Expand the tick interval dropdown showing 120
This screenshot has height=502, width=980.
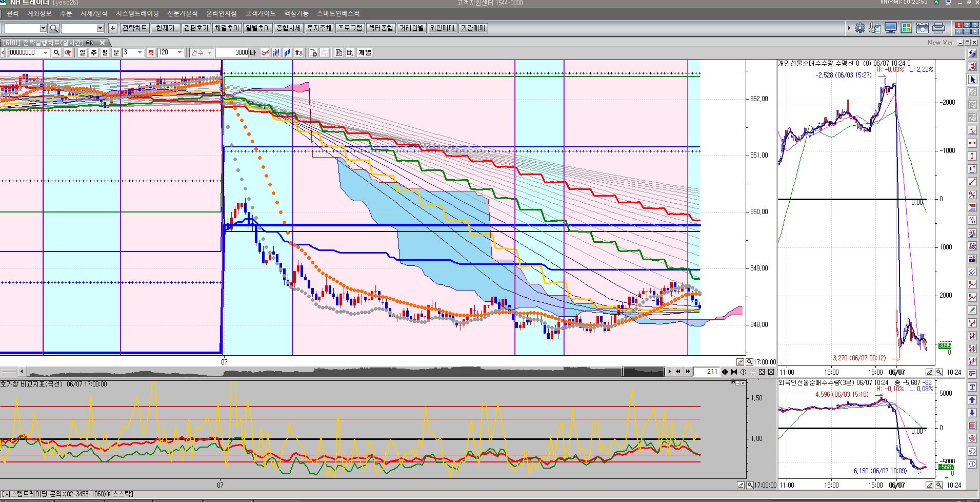(179, 52)
